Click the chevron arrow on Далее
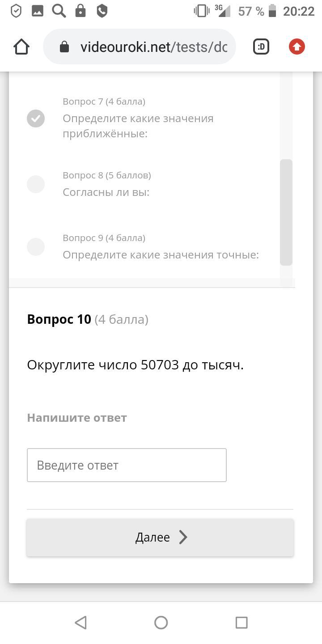The width and height of the screenshot is (322, 644). [183, 537]
